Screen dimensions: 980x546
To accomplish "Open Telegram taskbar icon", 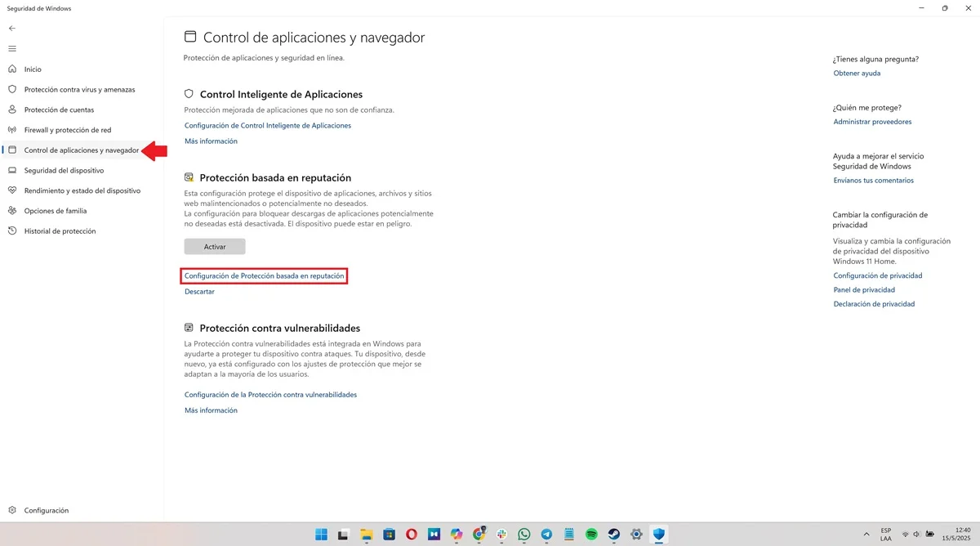I will point(546,535).
